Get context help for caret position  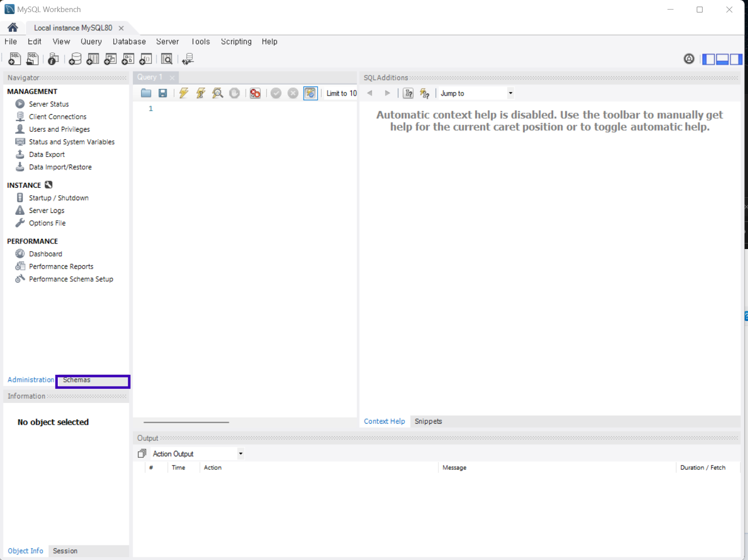click(408, 93)
